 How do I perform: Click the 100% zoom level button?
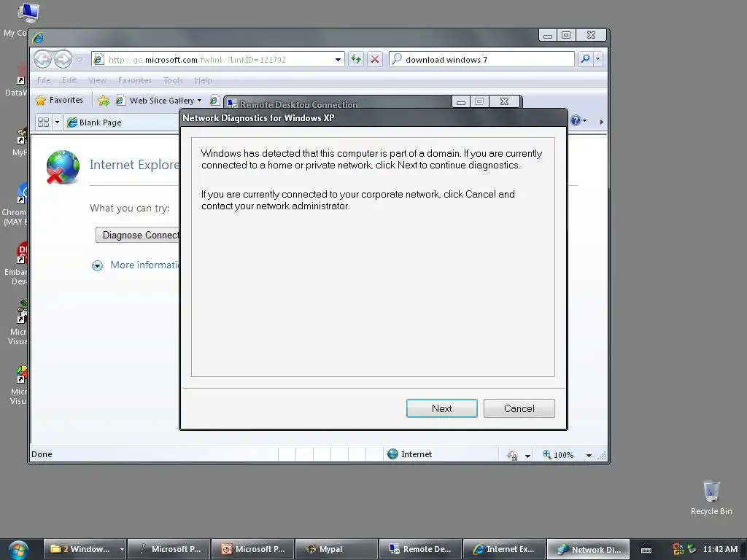558,455
